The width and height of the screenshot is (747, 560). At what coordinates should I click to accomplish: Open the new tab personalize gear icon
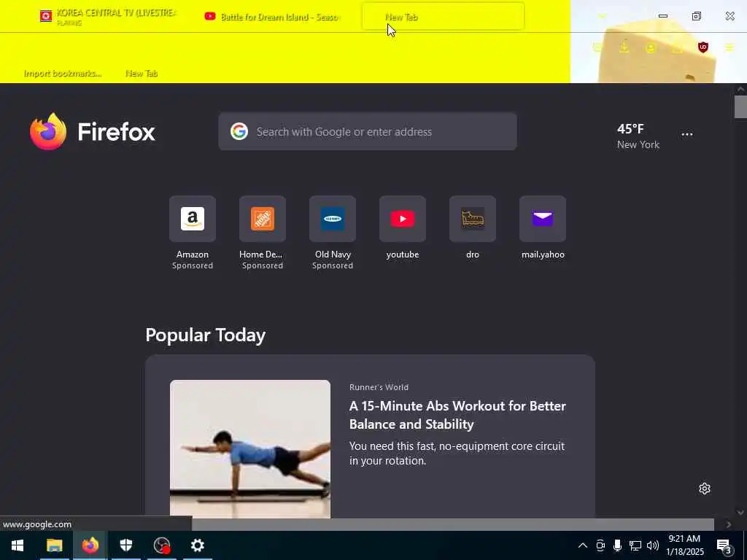(705, 489)
